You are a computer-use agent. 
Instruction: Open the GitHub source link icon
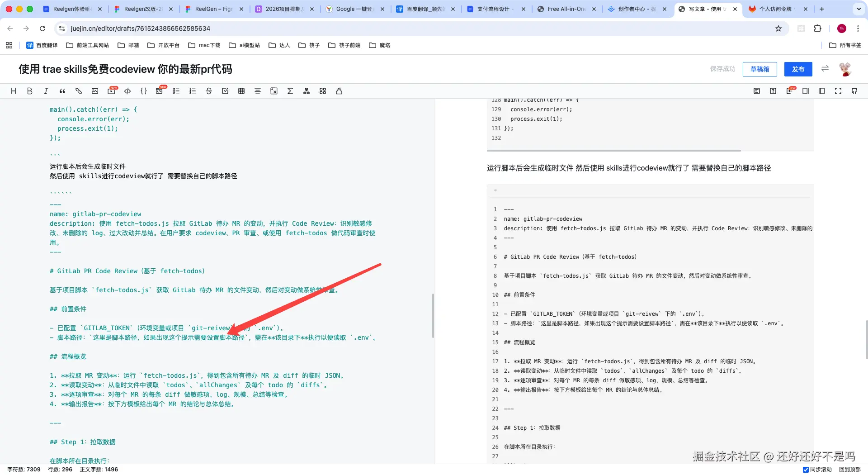(x=854, y=91)
